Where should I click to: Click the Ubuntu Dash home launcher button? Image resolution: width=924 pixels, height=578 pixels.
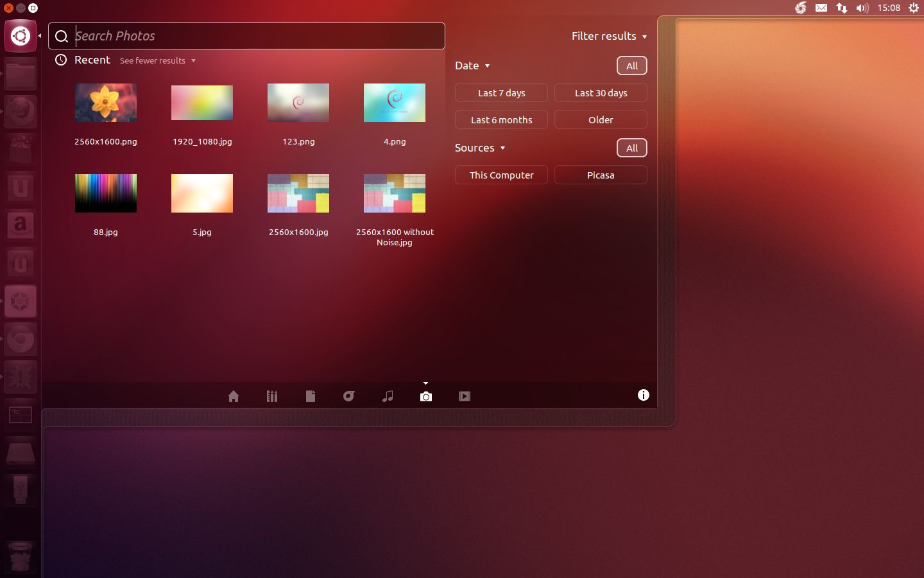pos(21,36)
